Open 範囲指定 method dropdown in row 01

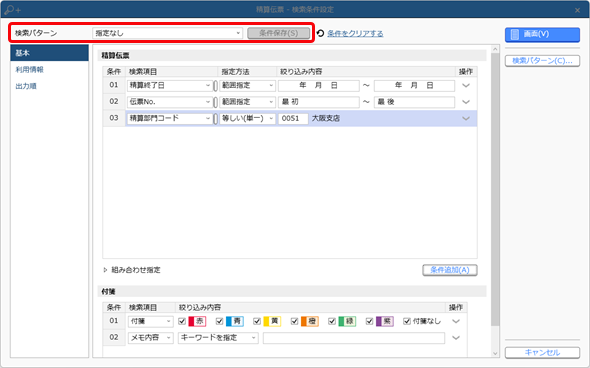point(247,85)
